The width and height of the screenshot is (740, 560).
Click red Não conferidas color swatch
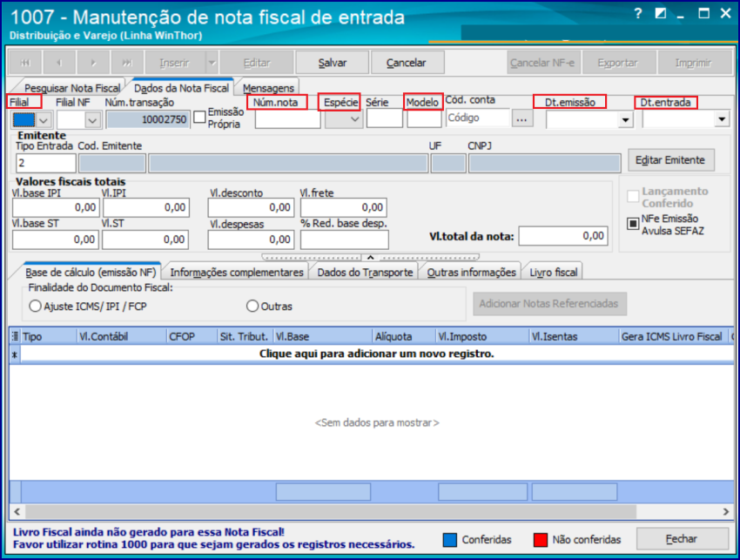coord(541,540)
